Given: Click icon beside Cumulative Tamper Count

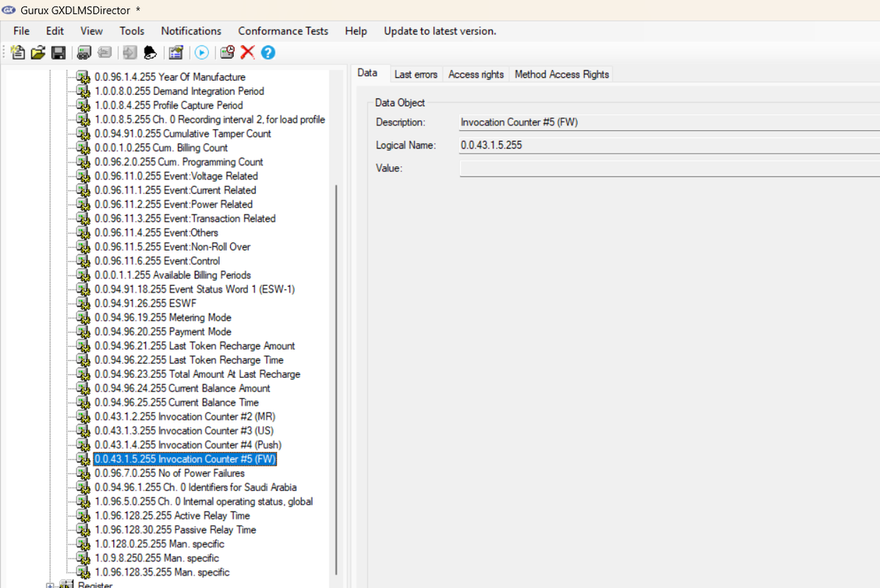Looking at the screenshot, I should (83, 134).
